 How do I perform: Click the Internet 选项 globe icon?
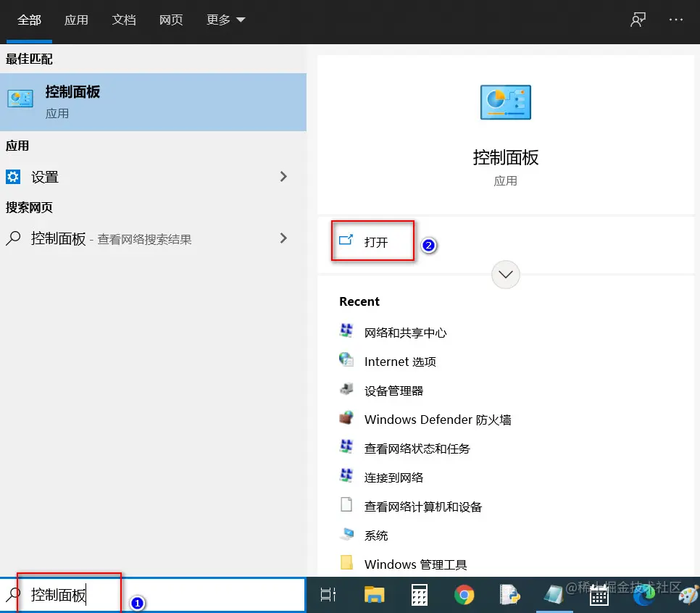coord(346,360)
